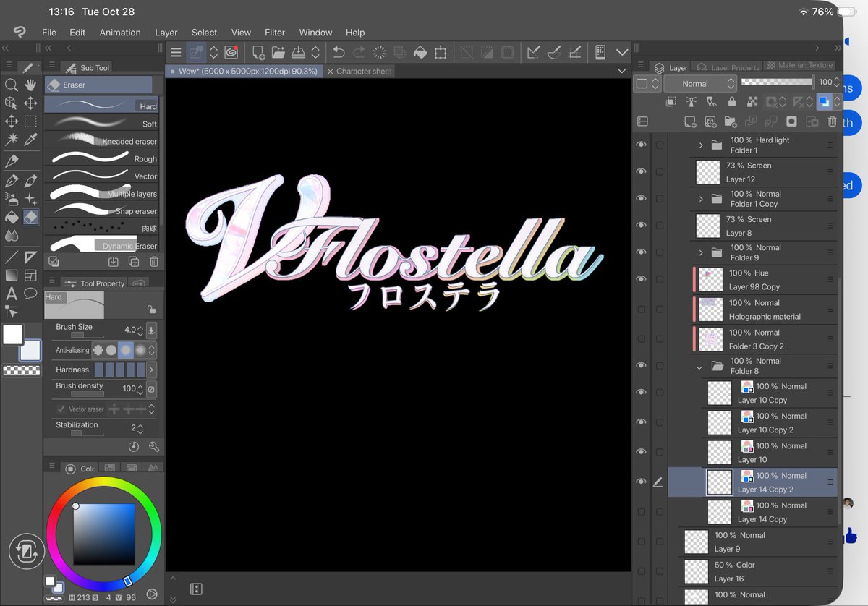868x606 pixels.
Task: Expand the Hardness settings arrow
Action: (x=151, y=370)
